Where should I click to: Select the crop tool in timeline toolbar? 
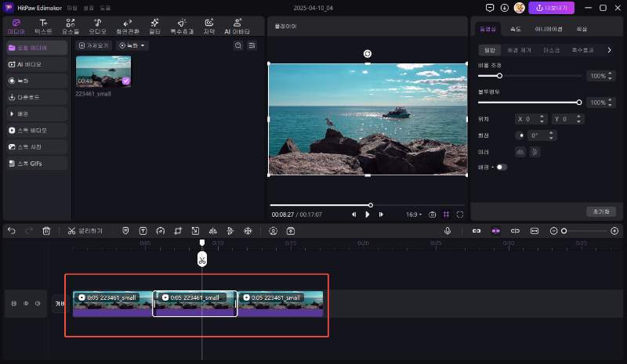coord(178,231)
